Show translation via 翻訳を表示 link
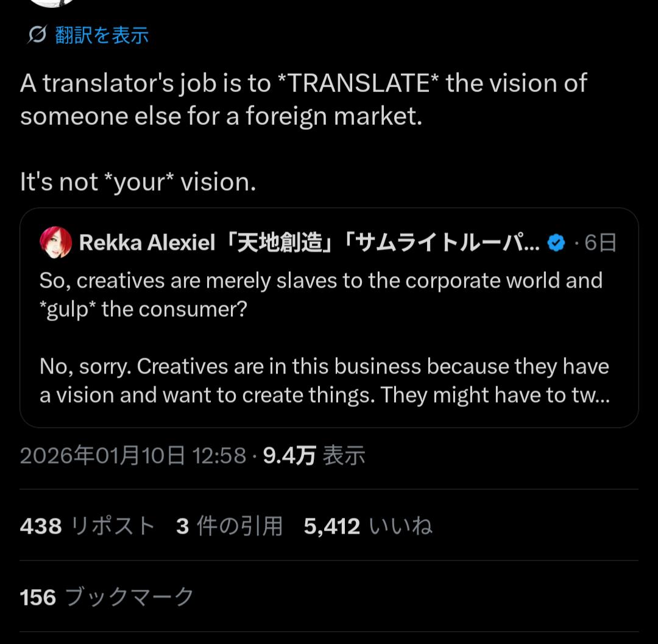 [x=102, y=35]
